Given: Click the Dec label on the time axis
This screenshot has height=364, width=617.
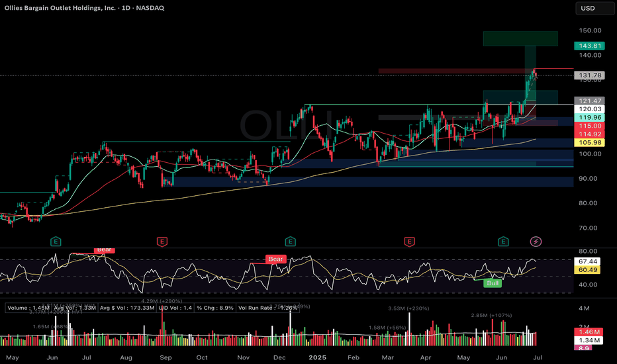Looking at the screenshot, I should click(279, 357).
